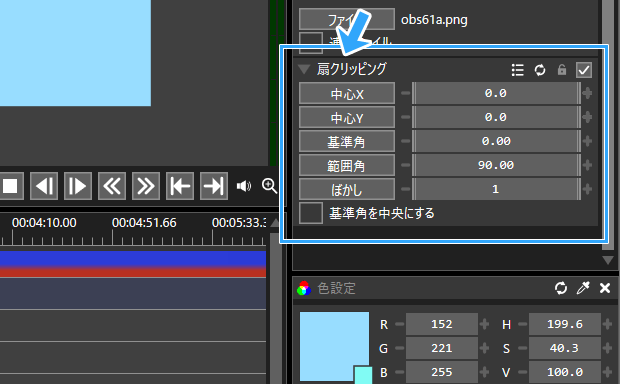This screenshot has width=620, height=384.
Task: Click the 基準角 button
Action: (347, 142)
